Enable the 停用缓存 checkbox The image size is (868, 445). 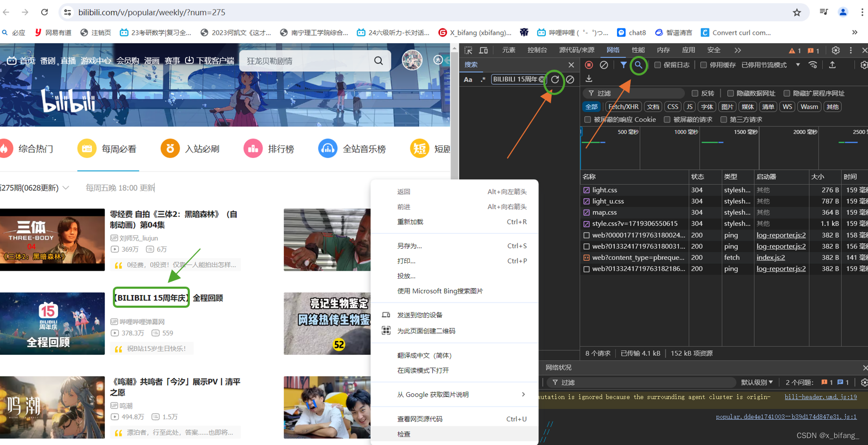pyautogui.click(x=703, y=65)
